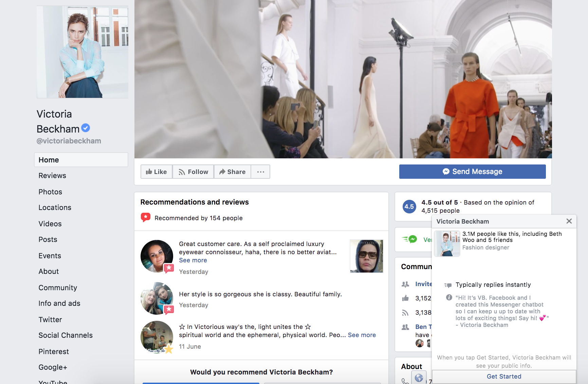Open the Events section
This screenshot has width=588, height=384.
point(50,256)
